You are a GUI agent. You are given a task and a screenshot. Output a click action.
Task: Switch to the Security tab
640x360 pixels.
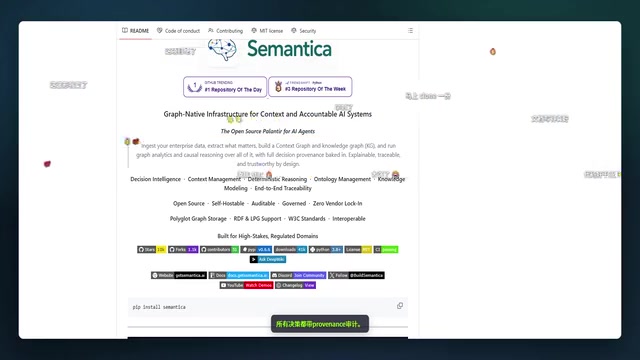304,31
